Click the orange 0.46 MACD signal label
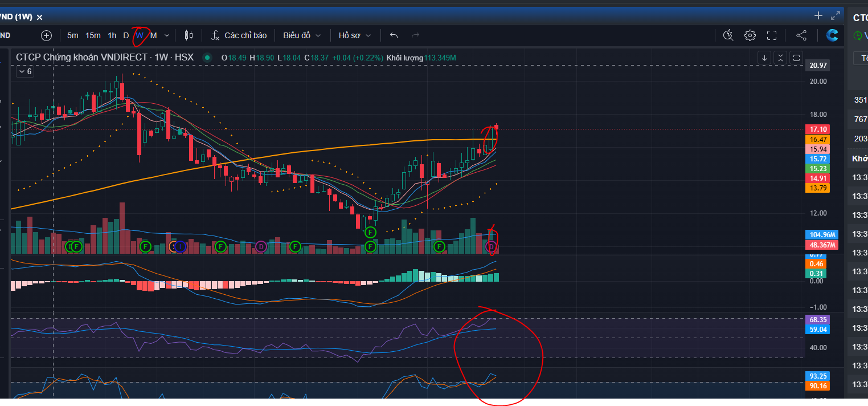Image resolution: width=868 pixels, height=406 pixels. pyautogui.click(x=816, y=264)
